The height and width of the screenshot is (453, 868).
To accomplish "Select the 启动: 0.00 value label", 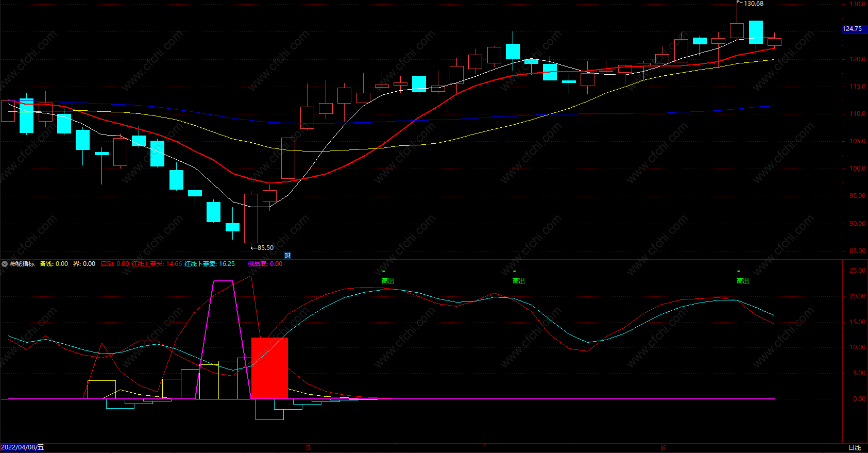I will (114, 264).
